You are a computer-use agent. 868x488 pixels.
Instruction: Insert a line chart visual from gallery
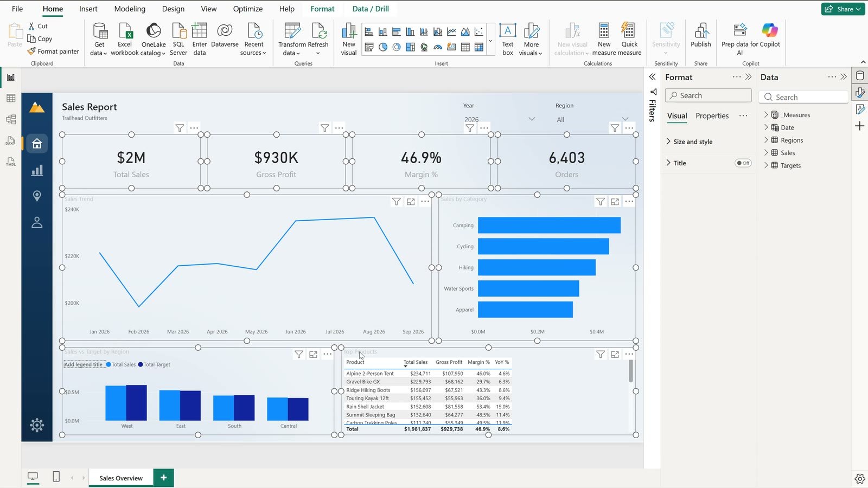[451, 32]
